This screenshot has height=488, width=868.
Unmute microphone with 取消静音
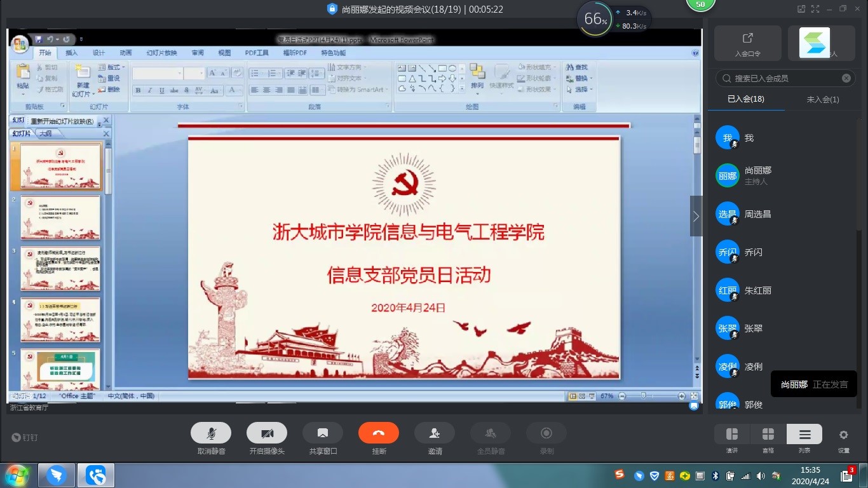point(211,433)
